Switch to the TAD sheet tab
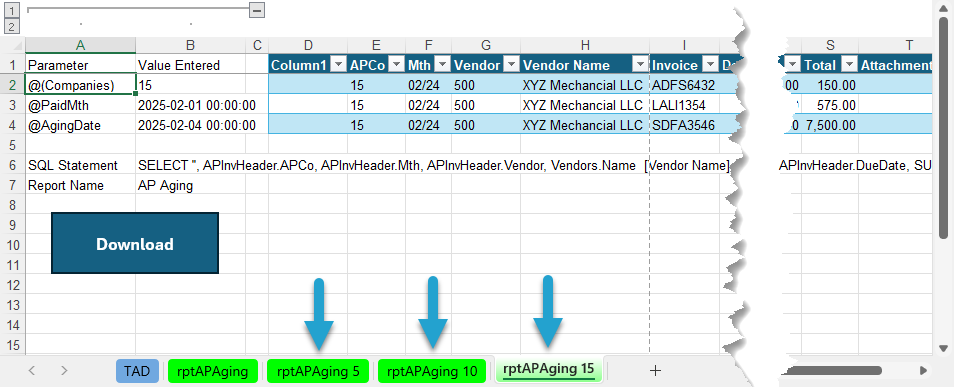 pos(138,371)
